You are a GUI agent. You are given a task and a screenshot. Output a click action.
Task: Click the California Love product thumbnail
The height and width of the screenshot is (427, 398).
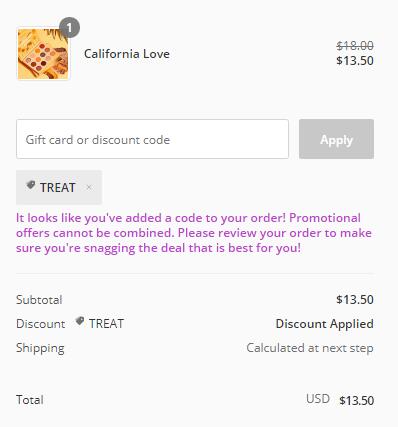click(x=43, y=54)
